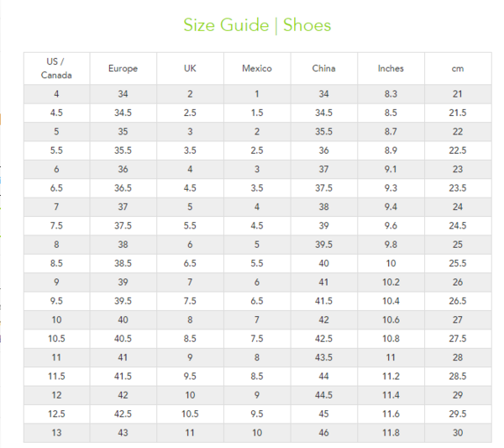This screenshot has width=504, height=448.
Task: Click US size 12.5 cell
Action: tap(56, 414)
